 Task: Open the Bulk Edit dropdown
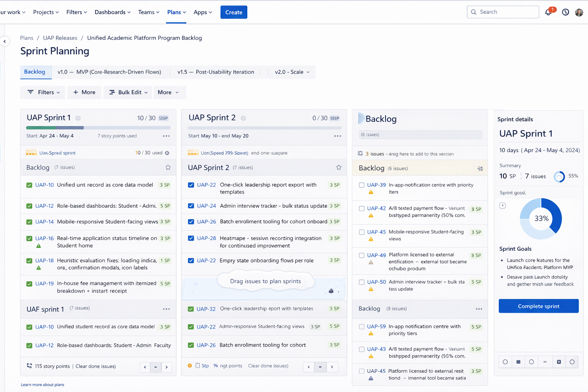tap(128, 92)
